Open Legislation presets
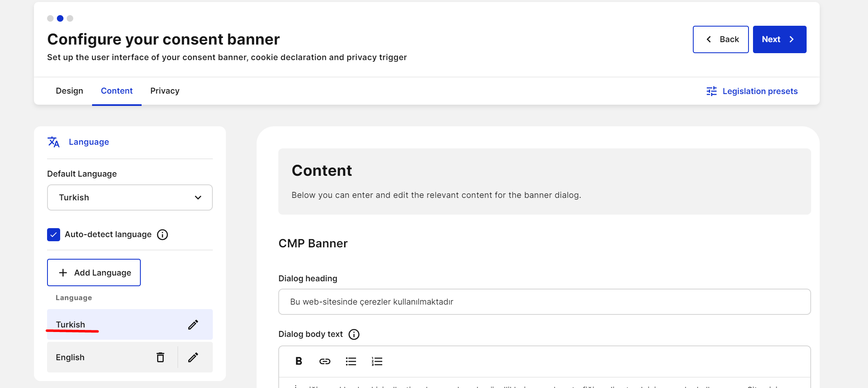The width and height of the screenshot is (868, 388). point(752,91)
